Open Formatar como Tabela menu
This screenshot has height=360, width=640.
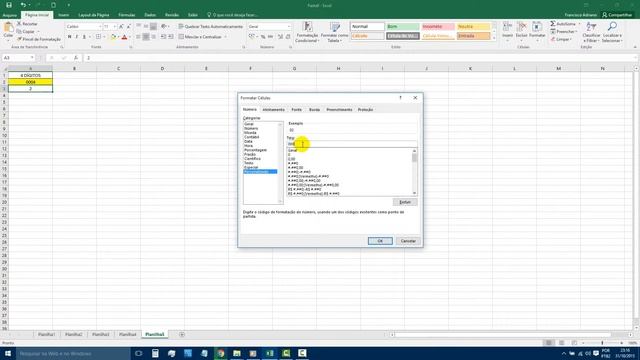pyautogui.click(x=334, y=32)
